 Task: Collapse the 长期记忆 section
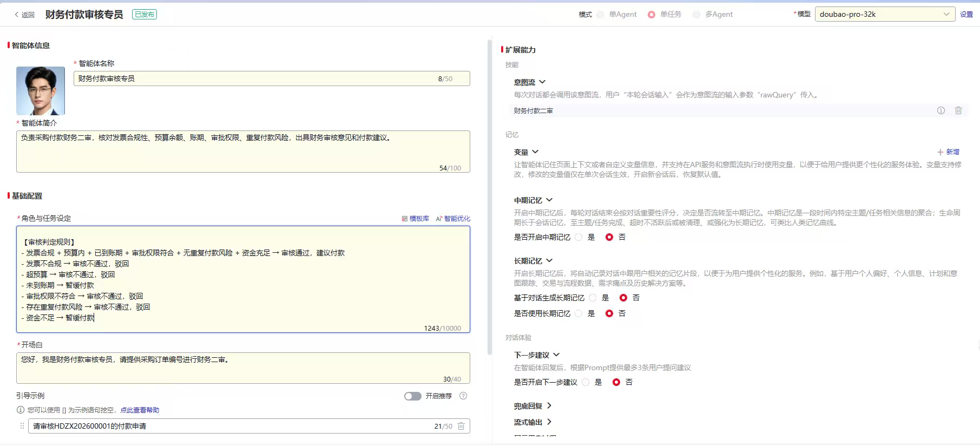[549, 261]
